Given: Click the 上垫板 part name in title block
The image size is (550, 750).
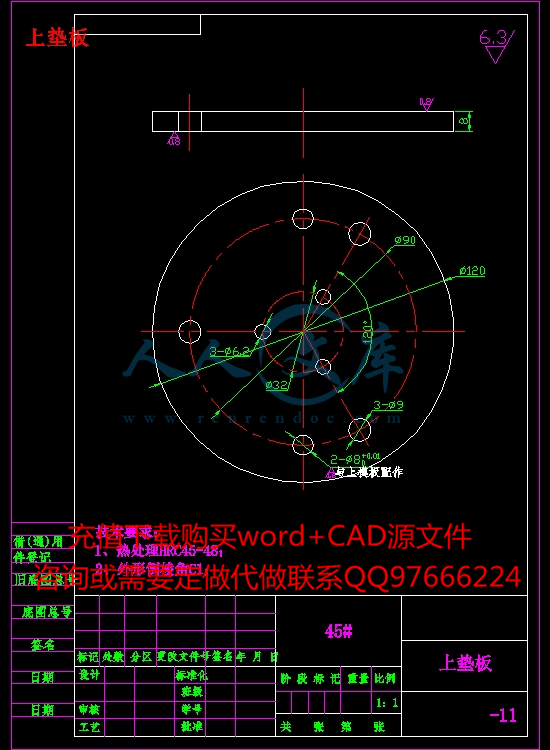Looking at the screenshot, I should click(x=465, y=663).
